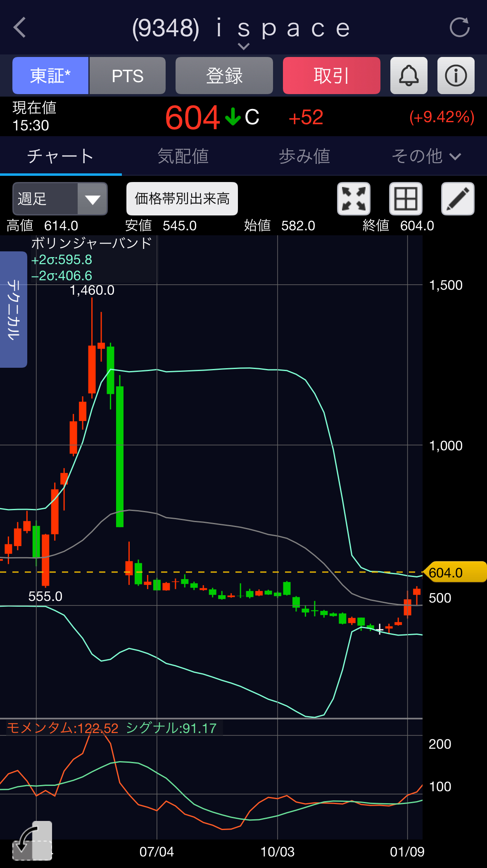Tap the rotate screen icon

click(32, 840)
